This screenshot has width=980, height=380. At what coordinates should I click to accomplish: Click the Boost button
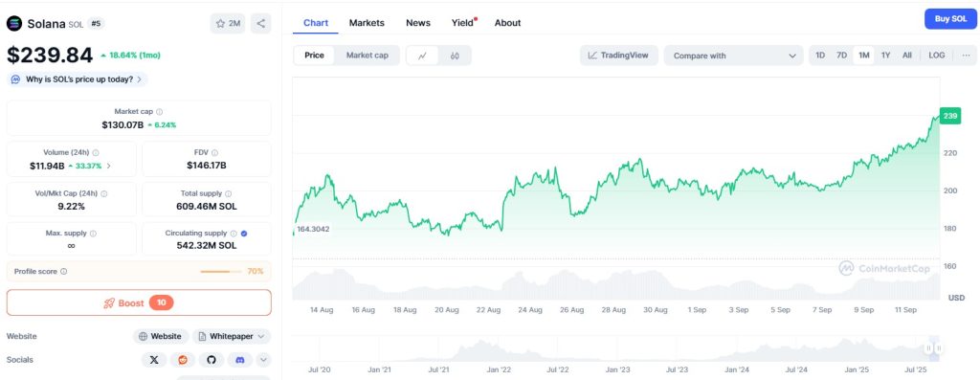click(139, 302)
